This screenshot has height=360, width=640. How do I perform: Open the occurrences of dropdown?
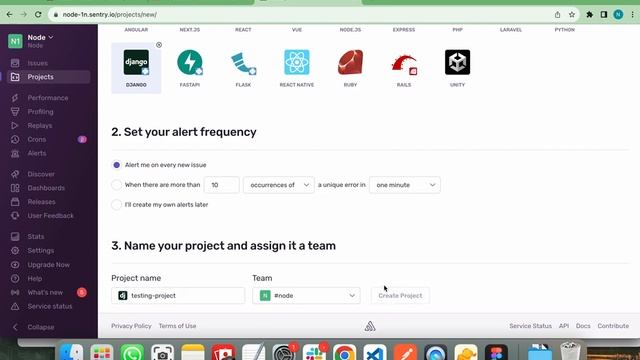coord(279,185)
